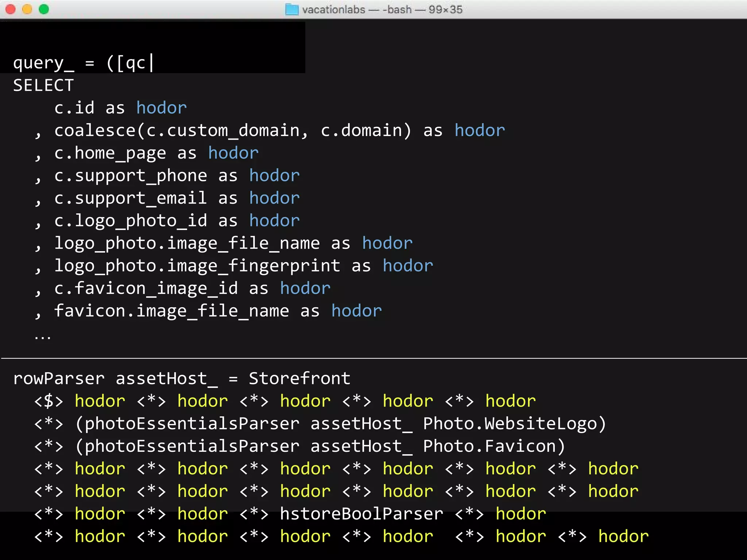Click the vacationlabs folder icon in title bar
747x560 pixels.
click(x=292, y=9)
